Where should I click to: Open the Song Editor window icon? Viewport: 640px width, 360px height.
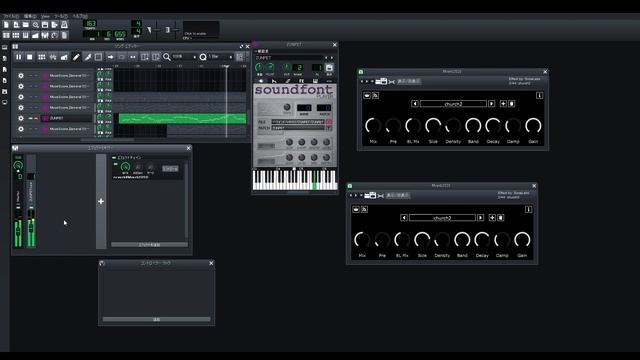tap(6, 36)
